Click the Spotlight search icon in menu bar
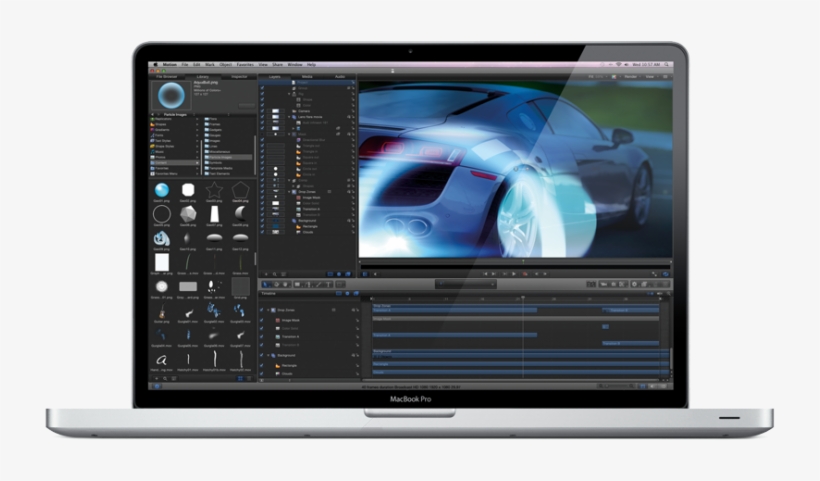This screenshot has height=481, width=820. pyautogui.click(x=667, y=64)
